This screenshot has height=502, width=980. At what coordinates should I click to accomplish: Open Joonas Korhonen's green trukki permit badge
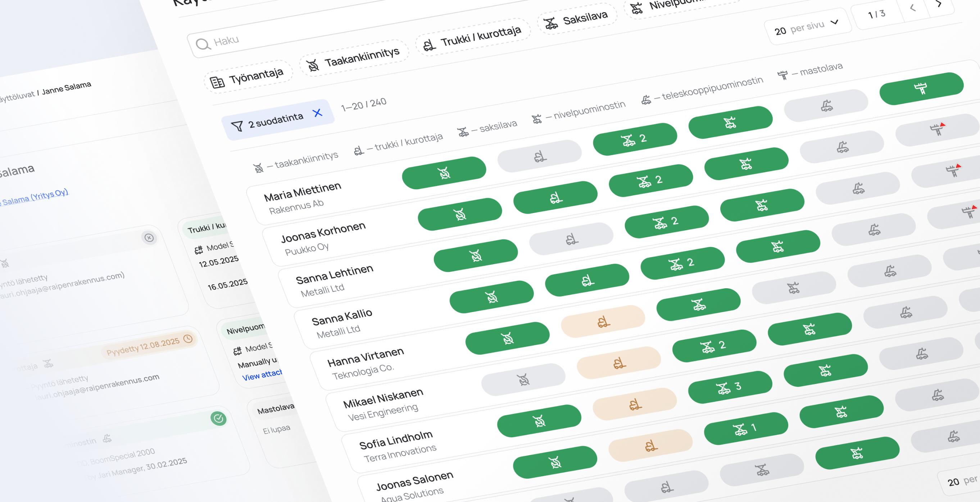click(x=555, y=198)
